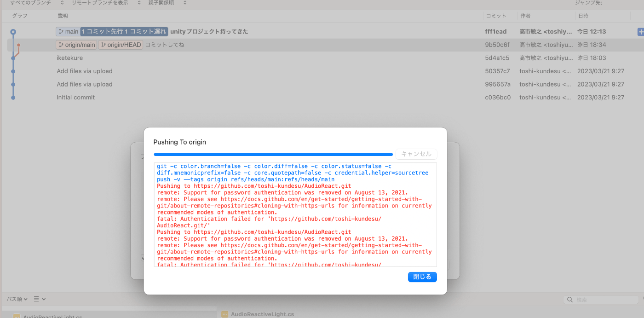Image resolution: width=644 pixels, height=318 pixels.
Task: Click the graph node of the Initial commit
Action: pos(13,97)
